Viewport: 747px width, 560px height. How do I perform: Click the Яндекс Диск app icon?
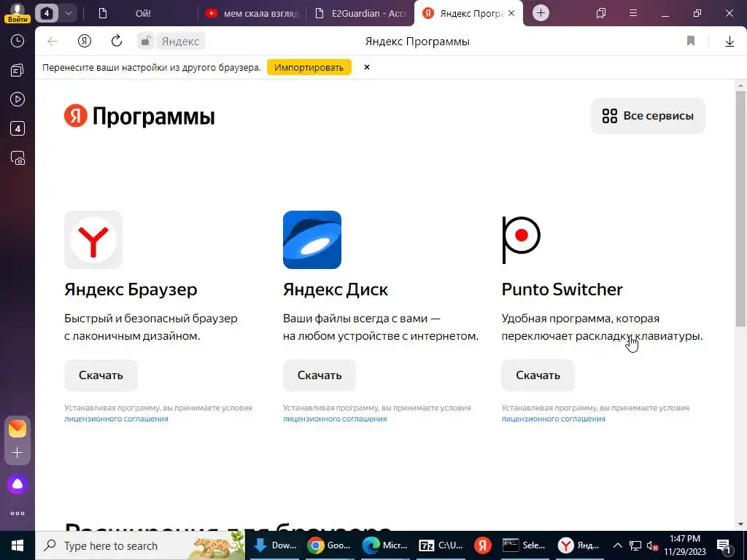312,239
